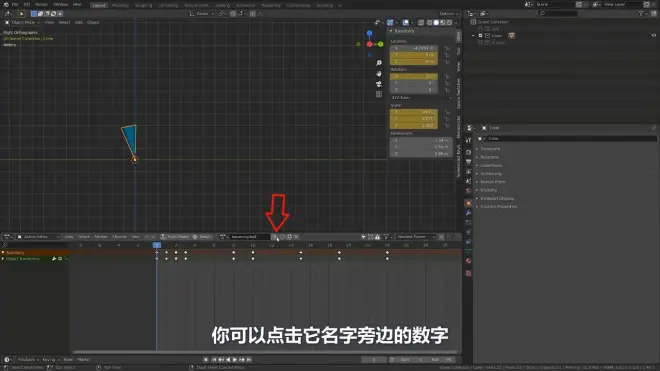Open the Nearest Frame snapping dropdown
Screen dimensions: 660x371
[416, 237]
